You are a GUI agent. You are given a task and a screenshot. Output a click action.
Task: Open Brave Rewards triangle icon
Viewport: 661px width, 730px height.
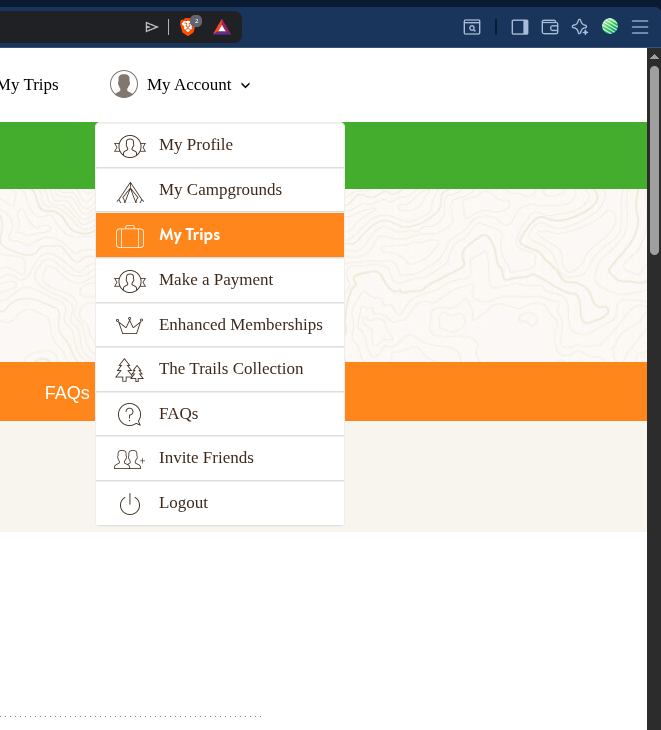pos(222,27)
